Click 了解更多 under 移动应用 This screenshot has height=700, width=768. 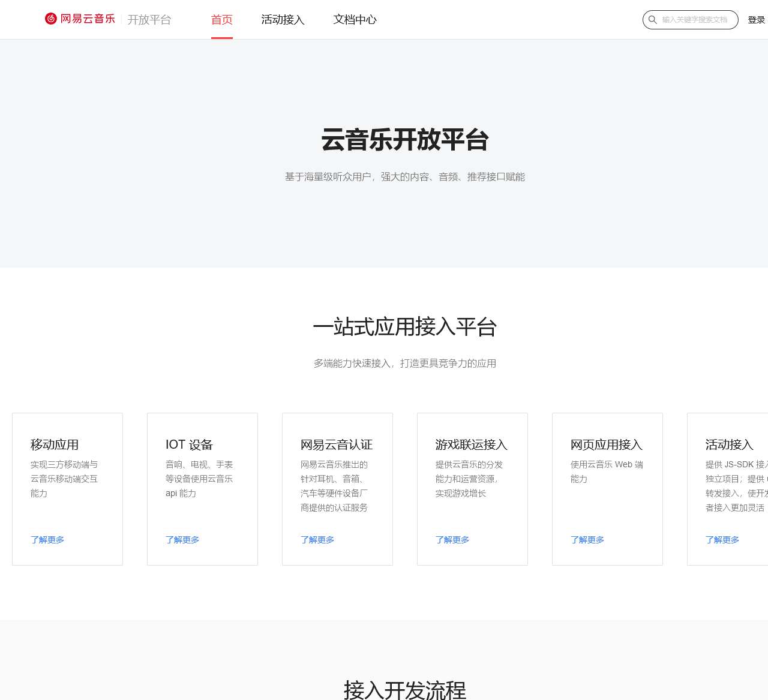tap(47, 540)
